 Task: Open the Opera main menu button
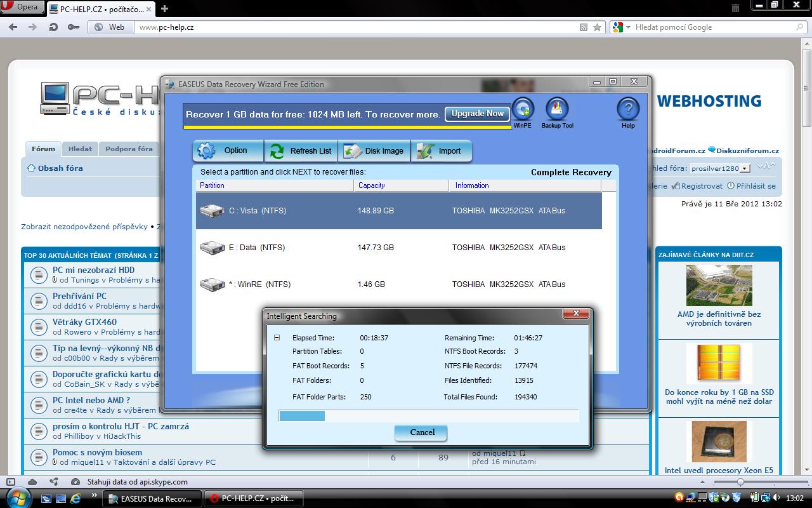(x=22, y=8)
